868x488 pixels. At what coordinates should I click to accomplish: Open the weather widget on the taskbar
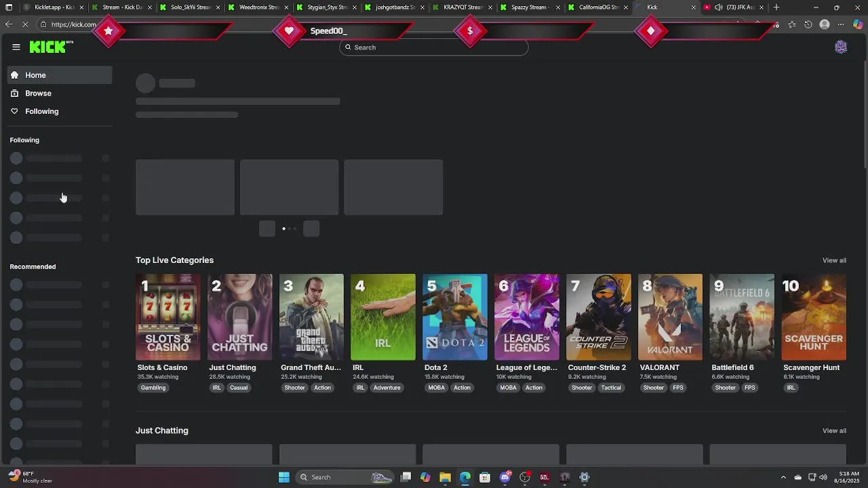(x=31, y=477)
